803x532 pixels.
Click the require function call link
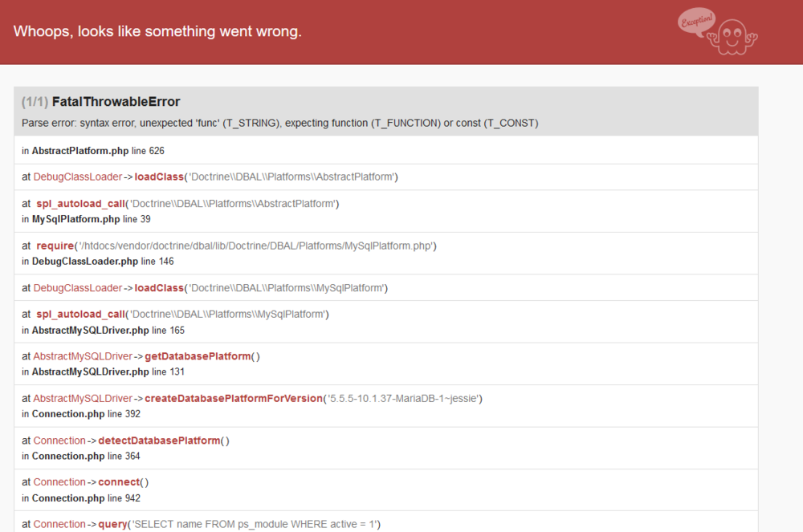click(54, 246)
